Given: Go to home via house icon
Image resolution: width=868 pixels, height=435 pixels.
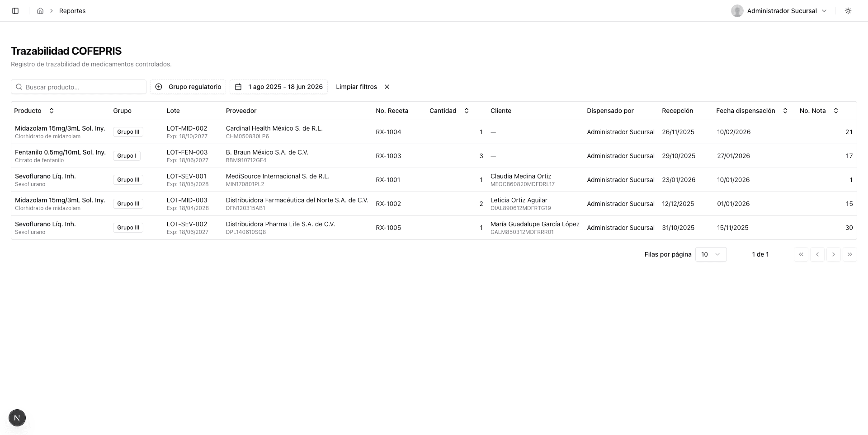Looking at the screenshot, I should pyautogui.click(x=40, y=11).
